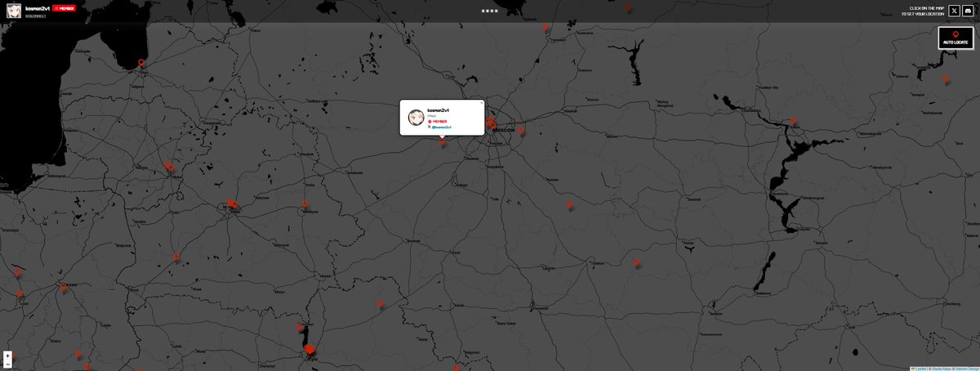The width and height of the screenshot is (980, 371).
Task: Open the Discord link in header
Action: tap(969, 11)
